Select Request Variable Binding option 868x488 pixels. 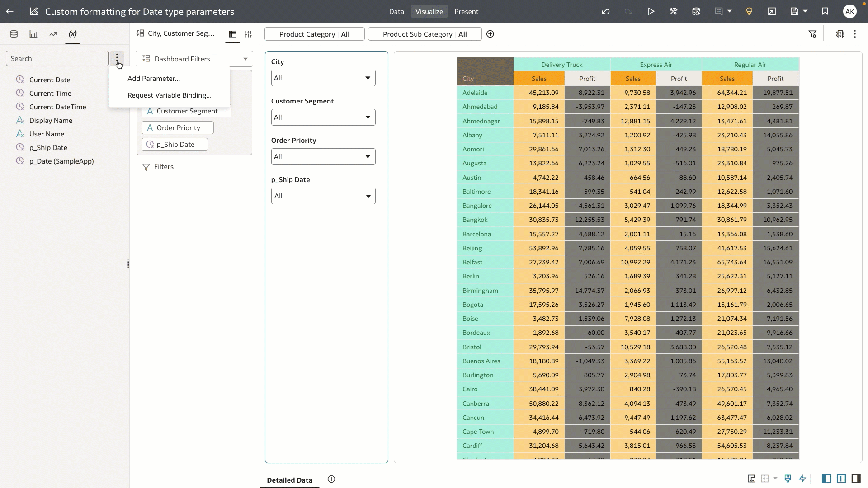[169, 95]
